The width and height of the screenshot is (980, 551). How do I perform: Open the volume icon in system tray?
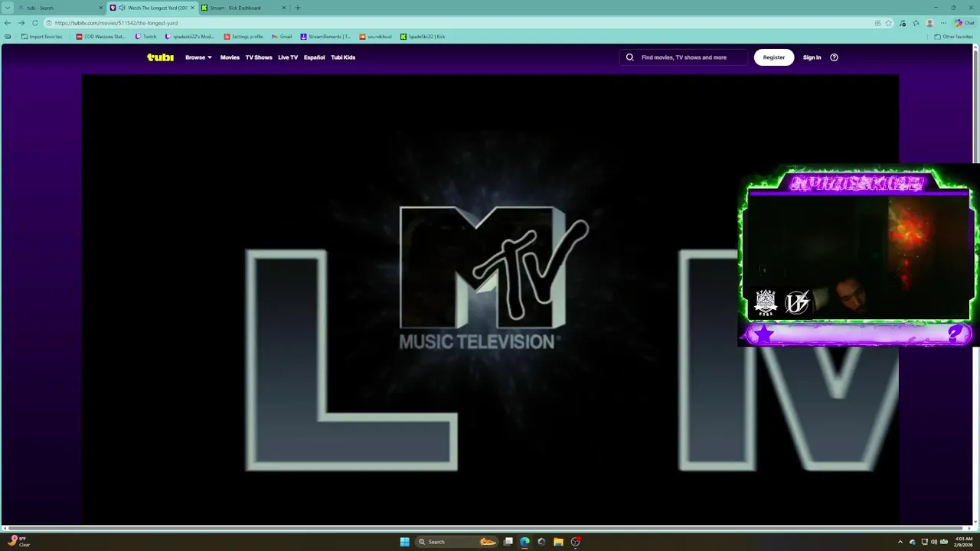click(x=933, y=542)
